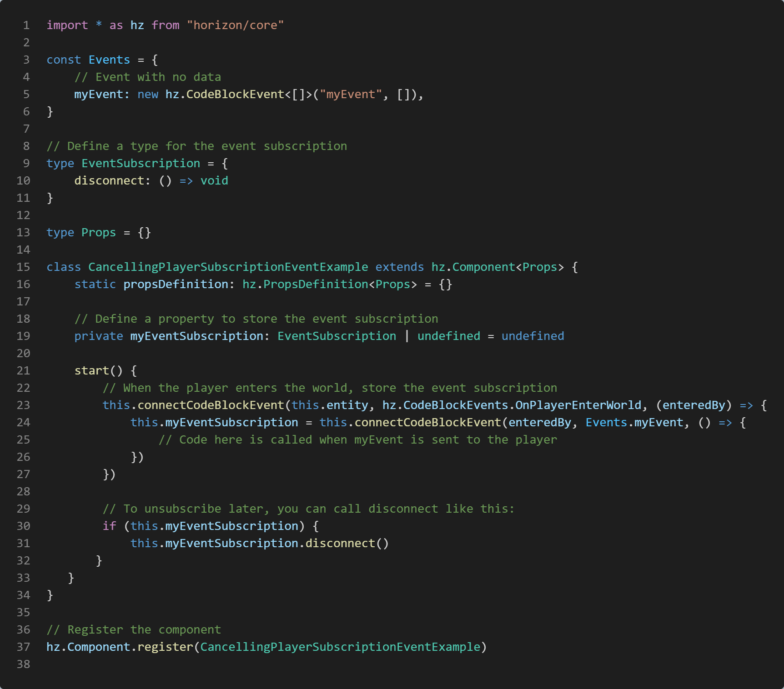Click the disconnect() call on line 31

[x=340, y=543]
